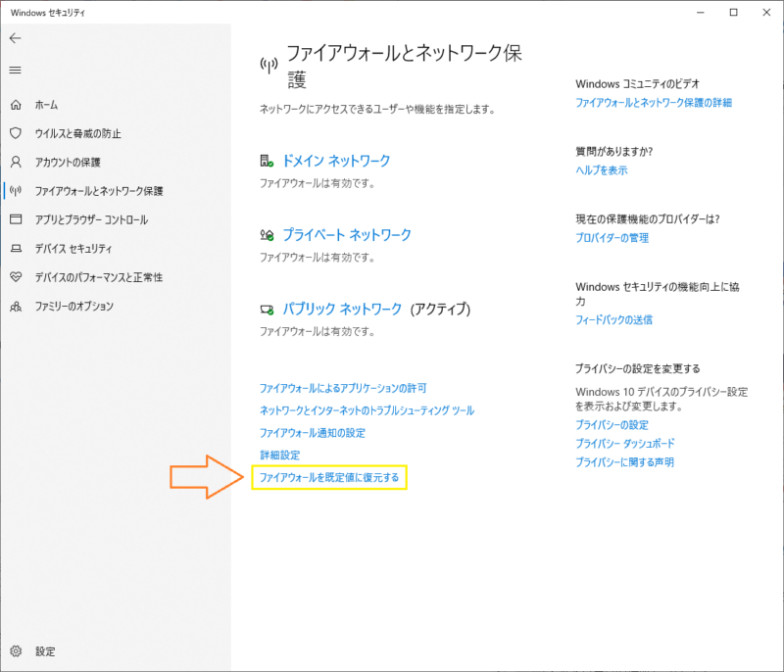
Task: Click the Windows コミュニティのビデオ heading
Action: [x=638, y=84]
